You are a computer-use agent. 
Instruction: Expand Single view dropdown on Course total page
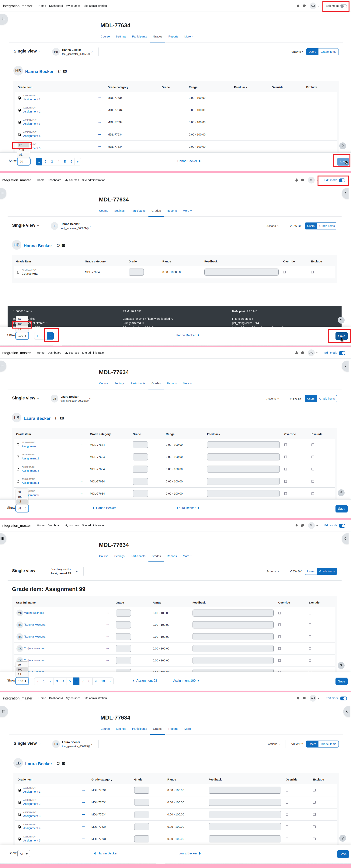tap(26, 225)
